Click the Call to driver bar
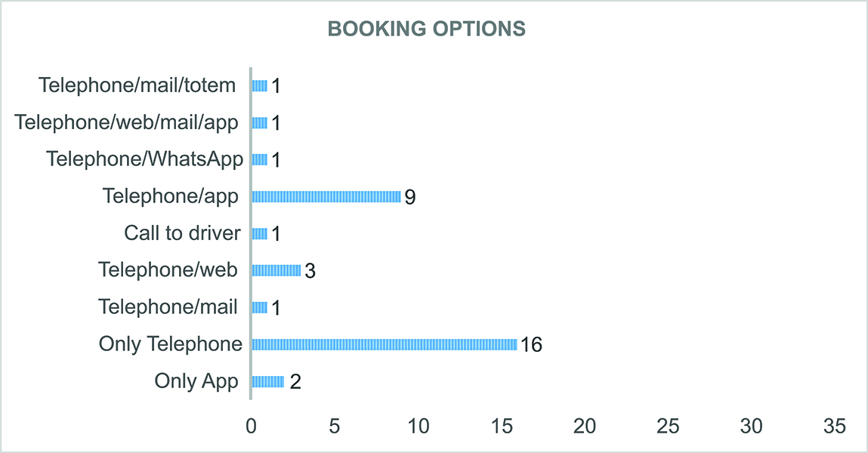The height and width of the screenshot is (453, 868). point(259,233)
